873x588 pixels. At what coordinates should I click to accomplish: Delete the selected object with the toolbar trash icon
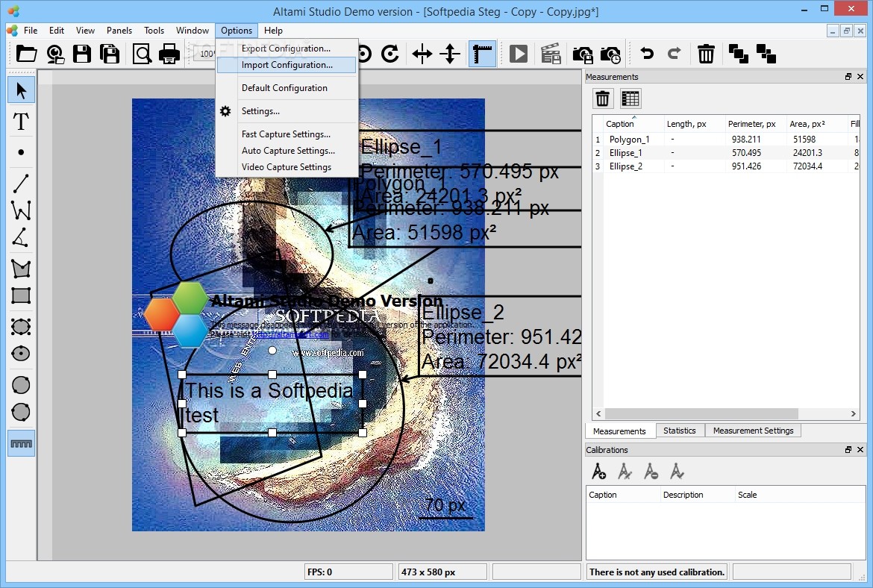(706, 54)
